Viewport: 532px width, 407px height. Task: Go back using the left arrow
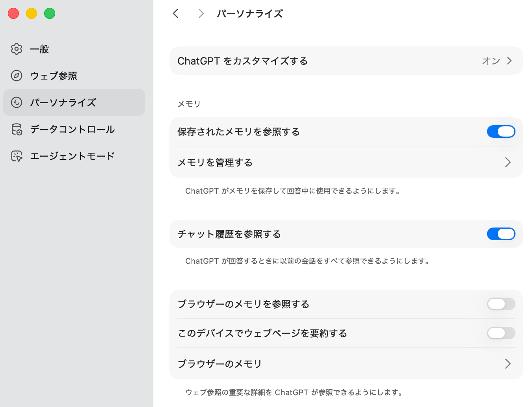[176, 13]
